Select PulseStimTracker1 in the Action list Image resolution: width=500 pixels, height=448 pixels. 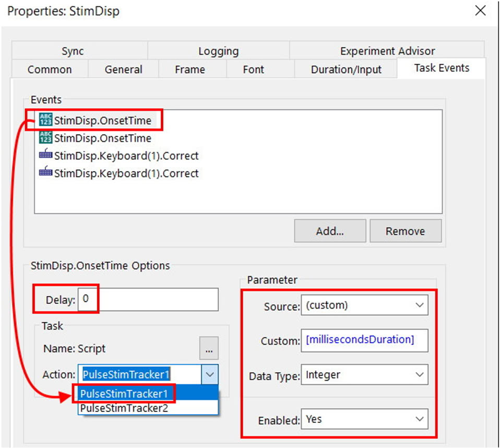pyautogui.click(x=124, y=394)
